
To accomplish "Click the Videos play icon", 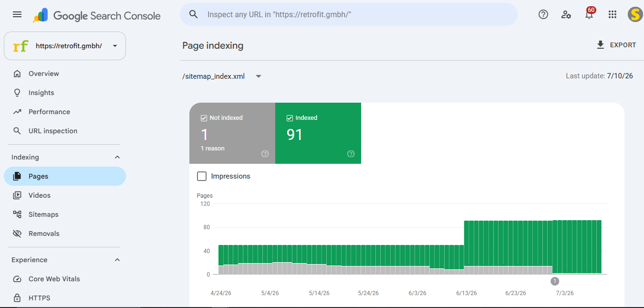I will pyautogui.click(x=17, y=195).
